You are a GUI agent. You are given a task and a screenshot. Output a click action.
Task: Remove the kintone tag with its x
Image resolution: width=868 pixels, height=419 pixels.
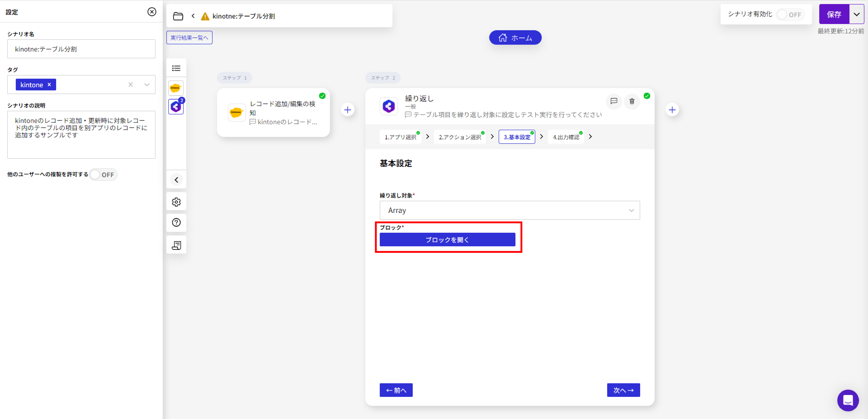(x=49, y=85)
